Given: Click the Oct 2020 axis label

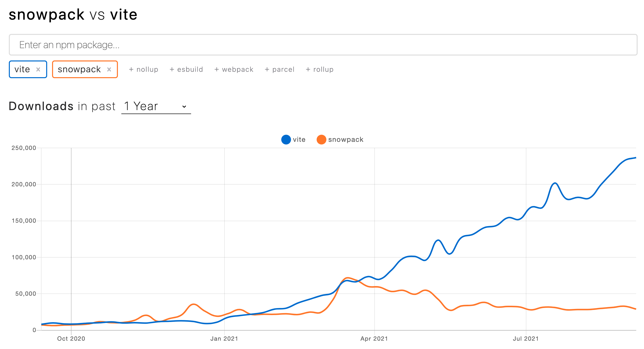Looking at the screenshot, I should (71, 338).
